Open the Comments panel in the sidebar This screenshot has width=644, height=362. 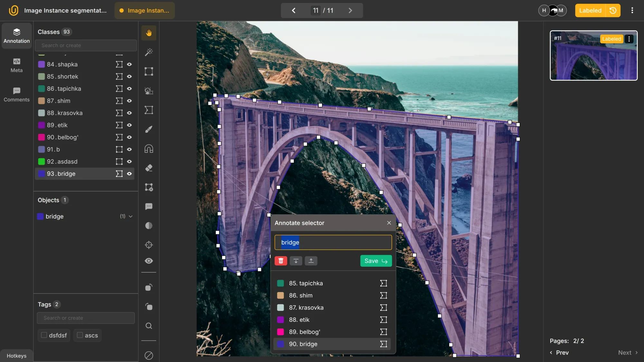16,94
